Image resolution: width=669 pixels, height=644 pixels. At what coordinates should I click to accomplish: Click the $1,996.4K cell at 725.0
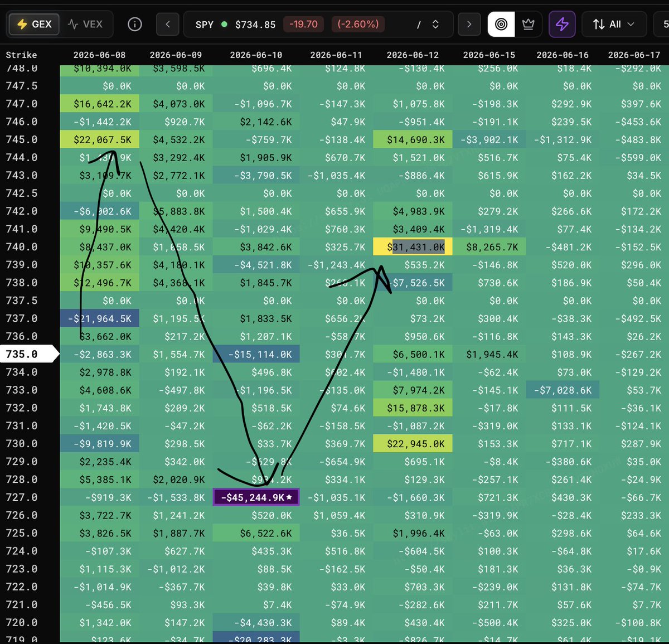413,533
